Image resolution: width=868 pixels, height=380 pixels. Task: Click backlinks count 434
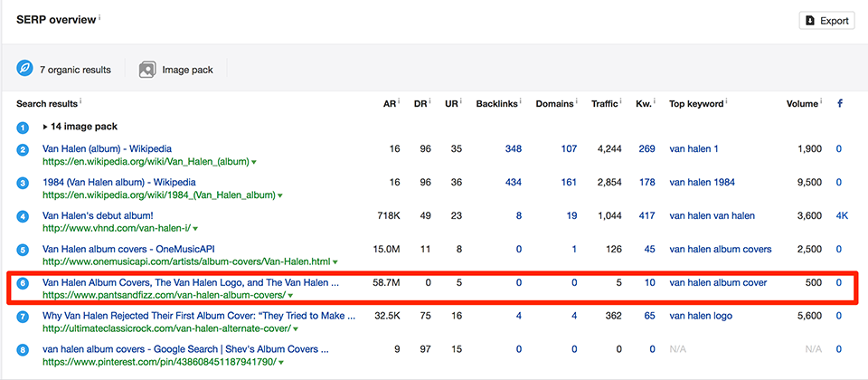pos(514,182)
